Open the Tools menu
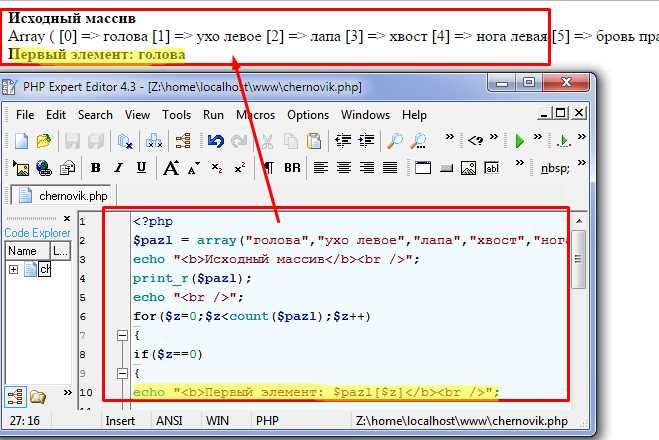The height and width of the screenshot is (440, 659). pos(177,115)
